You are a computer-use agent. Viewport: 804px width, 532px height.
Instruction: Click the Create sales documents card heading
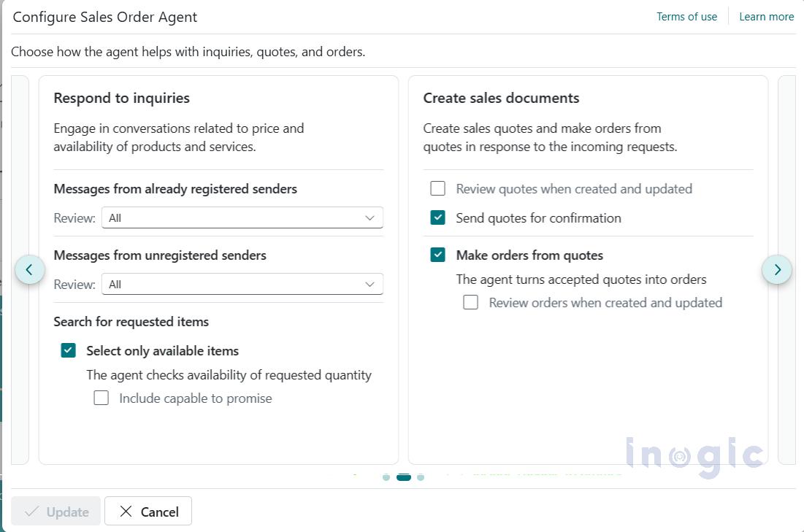click(501, 98)
